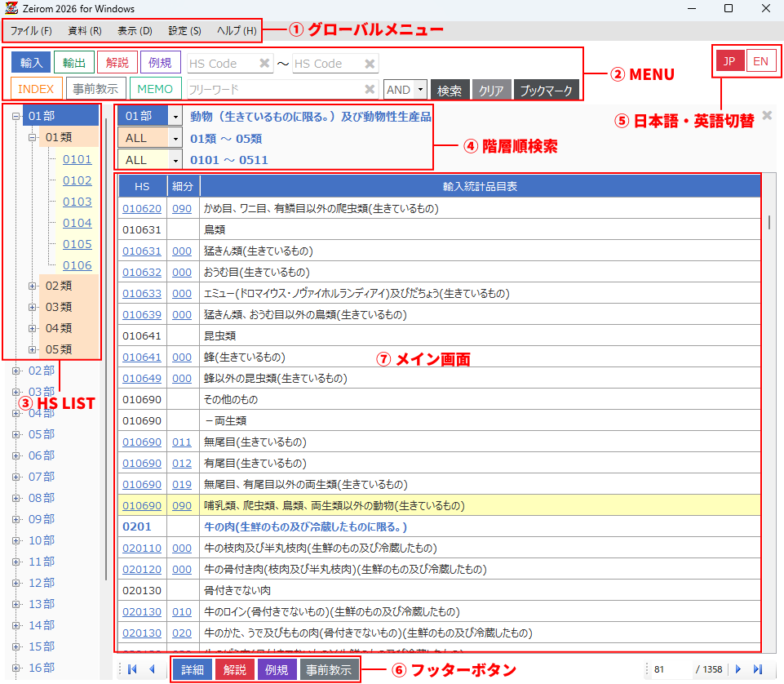Screen dimensions: 784x684
Task: Go to the next results page
Action: pos(738,669)
